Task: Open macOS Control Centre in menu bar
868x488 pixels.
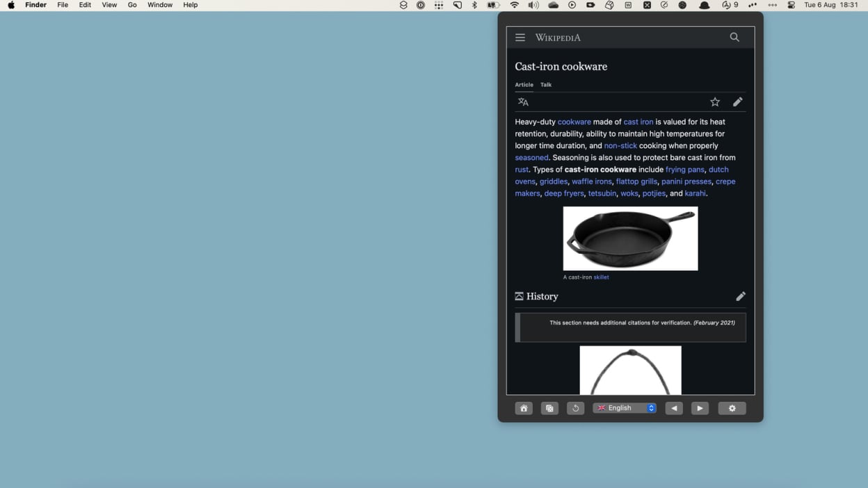Action: (x=791, y=5)
